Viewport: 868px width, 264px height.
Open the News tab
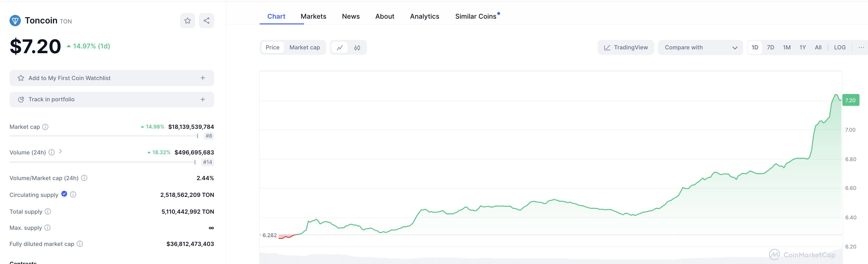[x=351, y=16]
